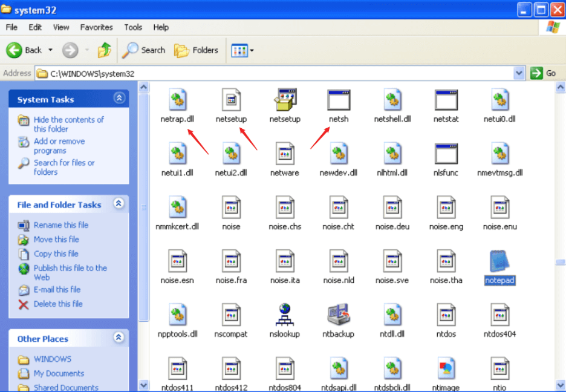Select the netui0.dll file icon
This screenshot has width=566, height=392.
(500, 100)
